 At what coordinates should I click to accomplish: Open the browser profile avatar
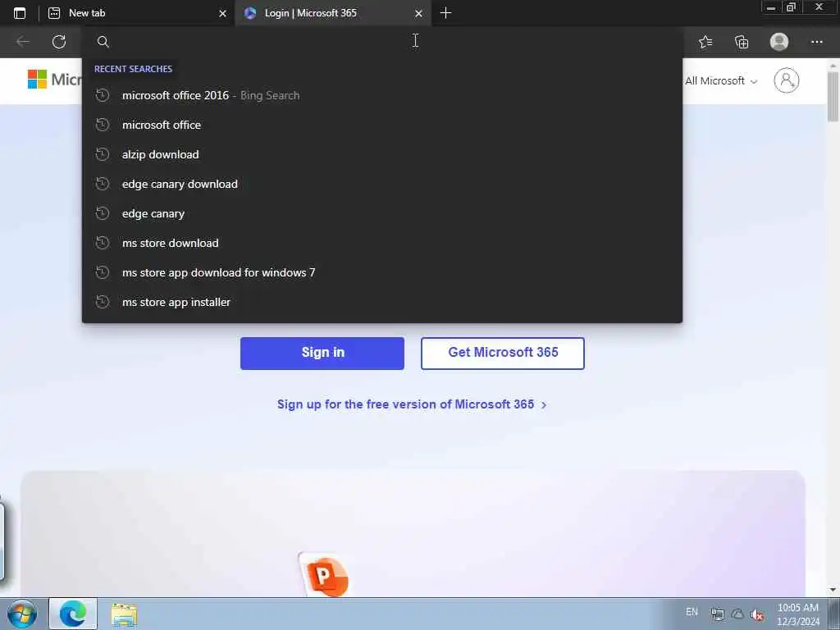pyautogui.click(x=779, y=42)
